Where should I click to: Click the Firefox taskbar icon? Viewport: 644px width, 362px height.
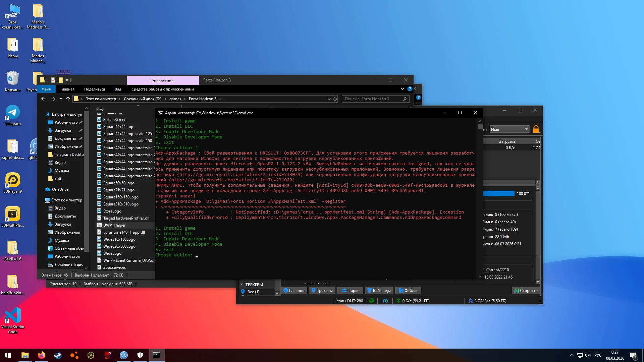(41, 355)
